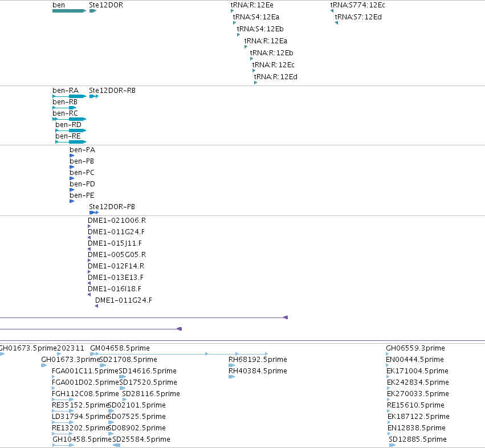Select the FGH112C08.5prime label
Viewport: 485px width, 448px height.
(85, 394)
